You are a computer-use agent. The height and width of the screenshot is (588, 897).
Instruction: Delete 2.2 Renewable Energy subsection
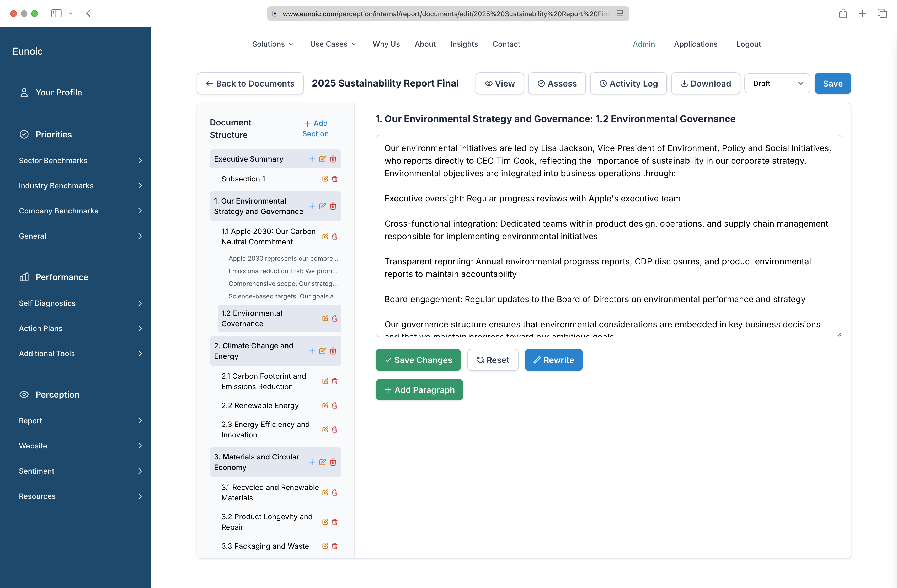pyautogui.click(x=335, y=405)
